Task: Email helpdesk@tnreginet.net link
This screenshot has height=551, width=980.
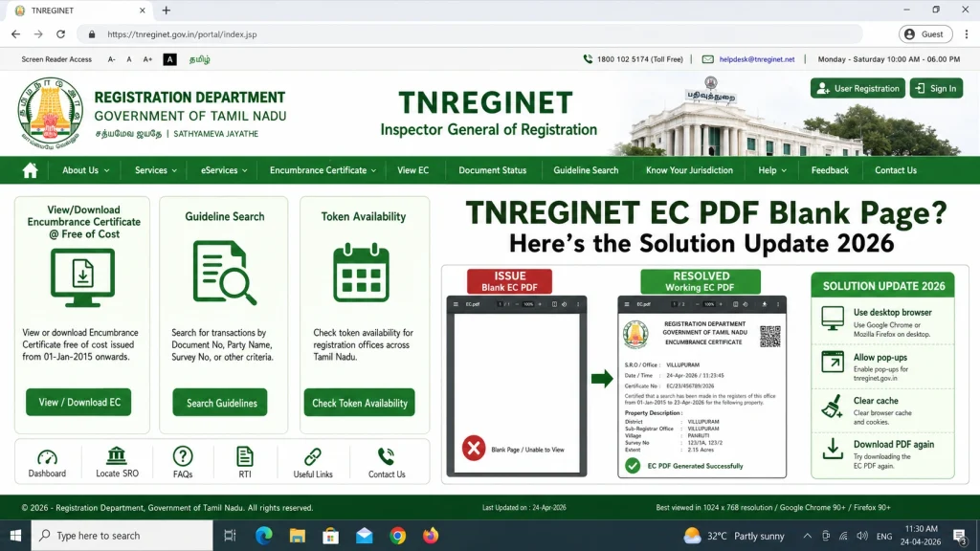Action: pyautogui.click(x=756, y=59)
